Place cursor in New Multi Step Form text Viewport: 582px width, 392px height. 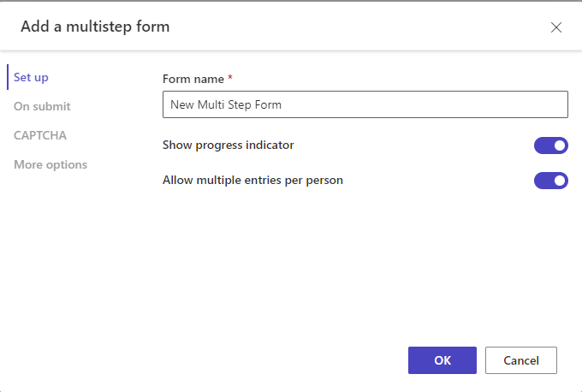[x=226, y=104]
